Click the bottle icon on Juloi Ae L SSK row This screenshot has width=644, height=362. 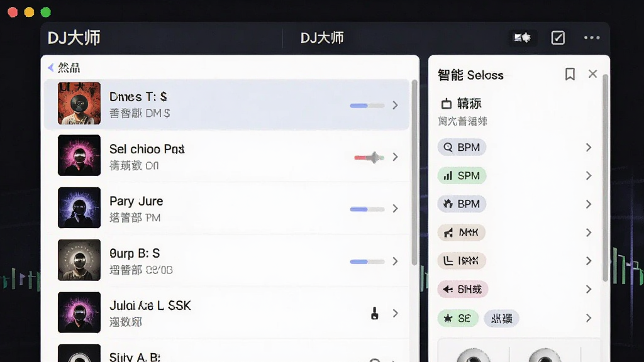[375, 313]
